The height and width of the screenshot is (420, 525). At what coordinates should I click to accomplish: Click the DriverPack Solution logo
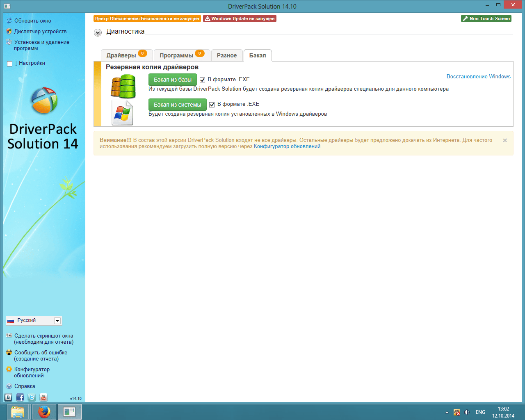[44, 100]
